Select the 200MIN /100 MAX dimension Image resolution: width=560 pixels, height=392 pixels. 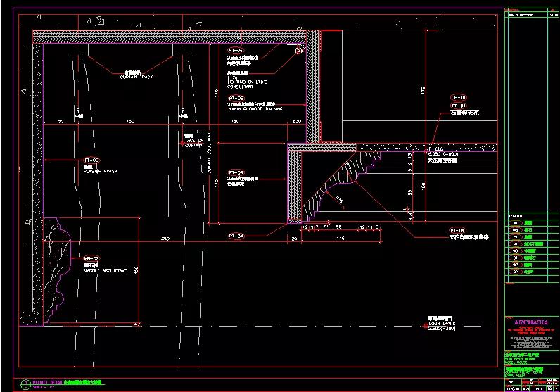(209, 152)
